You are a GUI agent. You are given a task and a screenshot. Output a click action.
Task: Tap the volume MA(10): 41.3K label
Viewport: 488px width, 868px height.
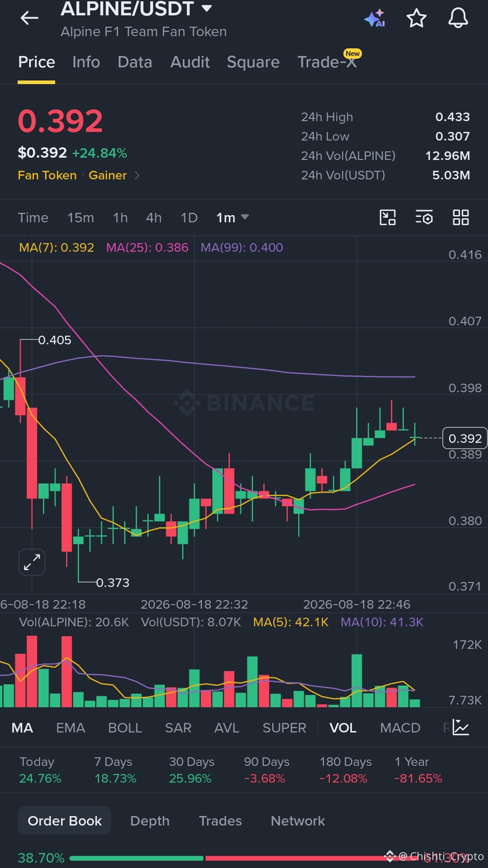382,622
